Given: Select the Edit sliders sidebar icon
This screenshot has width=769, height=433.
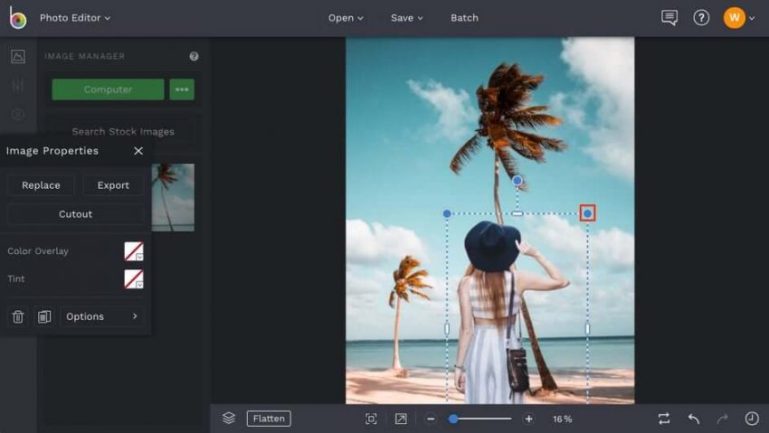Looking at the screenshot, I should [18, 86].
